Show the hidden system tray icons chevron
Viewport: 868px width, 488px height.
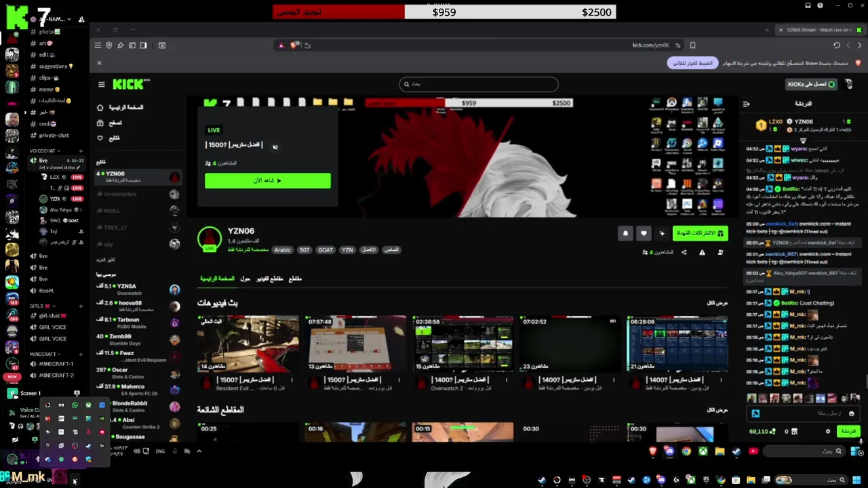click(199, 451)
